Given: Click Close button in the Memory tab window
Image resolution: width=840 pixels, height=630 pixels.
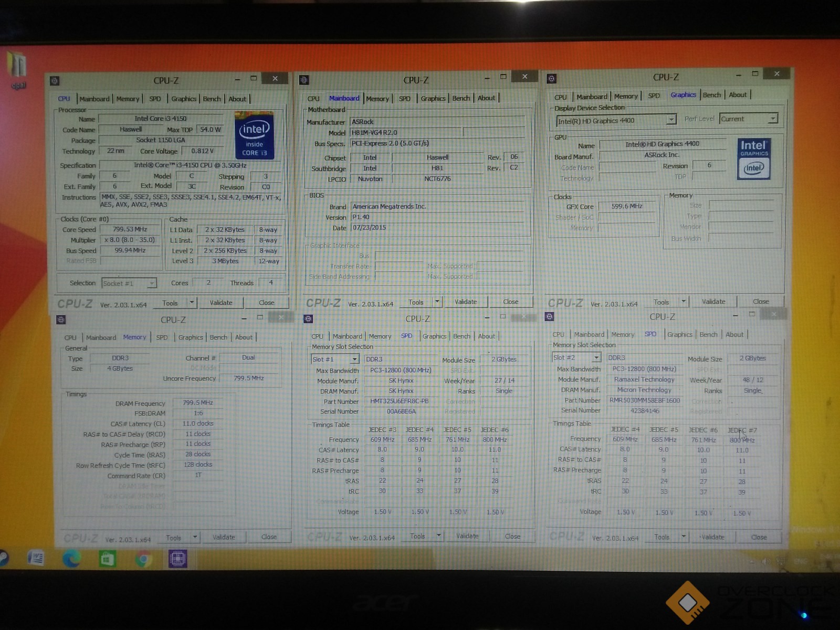Looking at the screenshot, I should pos(269,537).
